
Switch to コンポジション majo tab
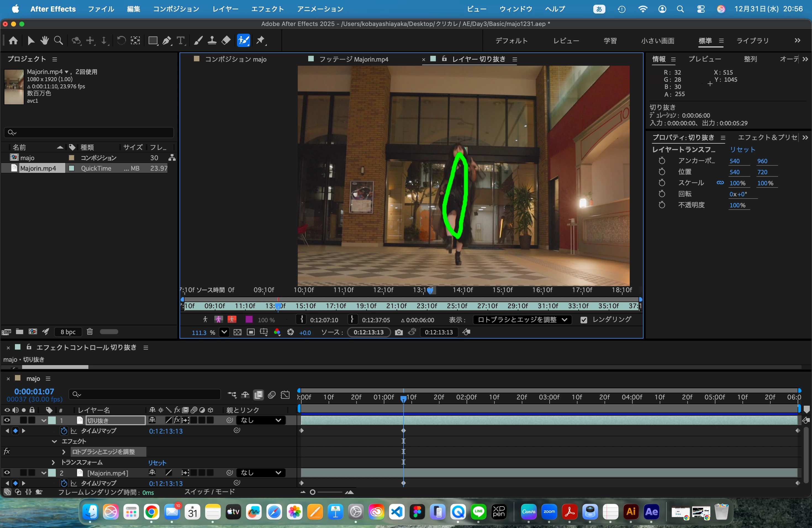[x=235, y=59]
